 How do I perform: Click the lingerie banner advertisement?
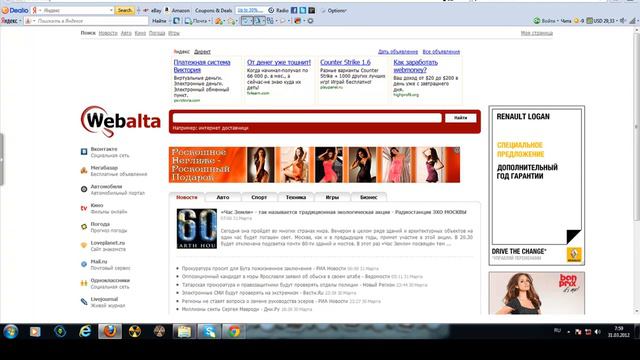[x=314, y=165]
